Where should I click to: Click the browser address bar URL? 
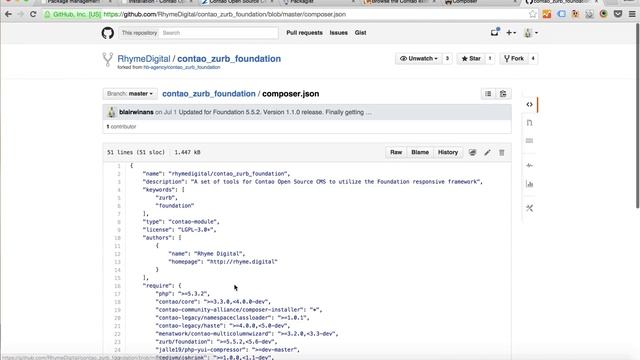coord(224,14)
